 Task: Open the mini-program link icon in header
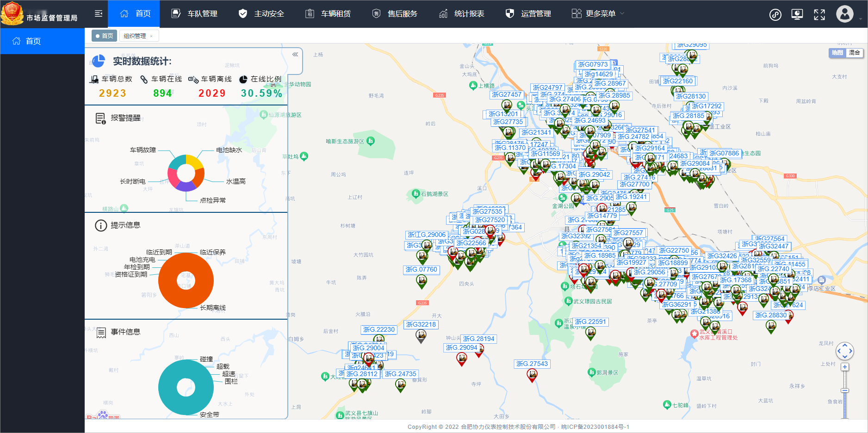[x=775, y=14]
